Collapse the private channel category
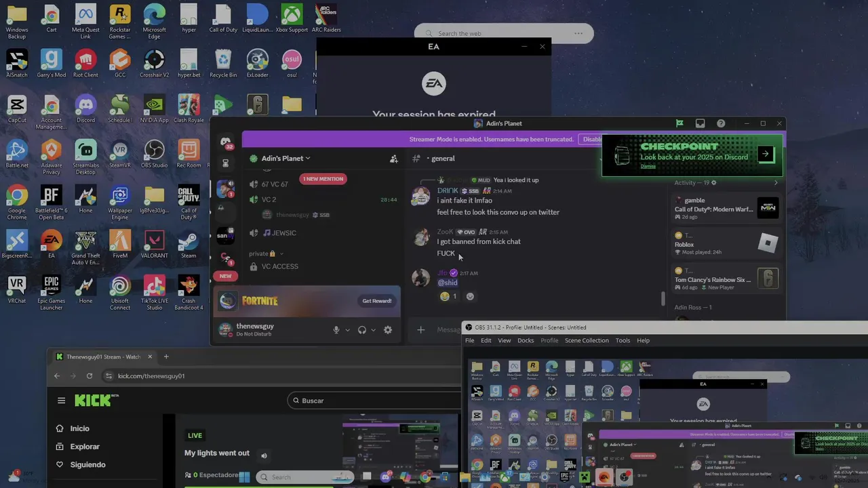The width and height of the screenshot is (868, 488). [267, 253]
